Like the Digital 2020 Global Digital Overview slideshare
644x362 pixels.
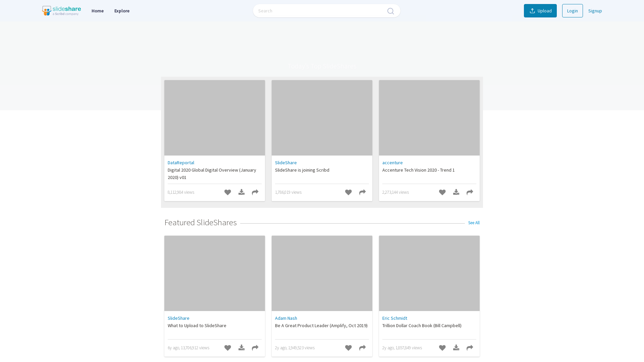[x=228, y=192]
